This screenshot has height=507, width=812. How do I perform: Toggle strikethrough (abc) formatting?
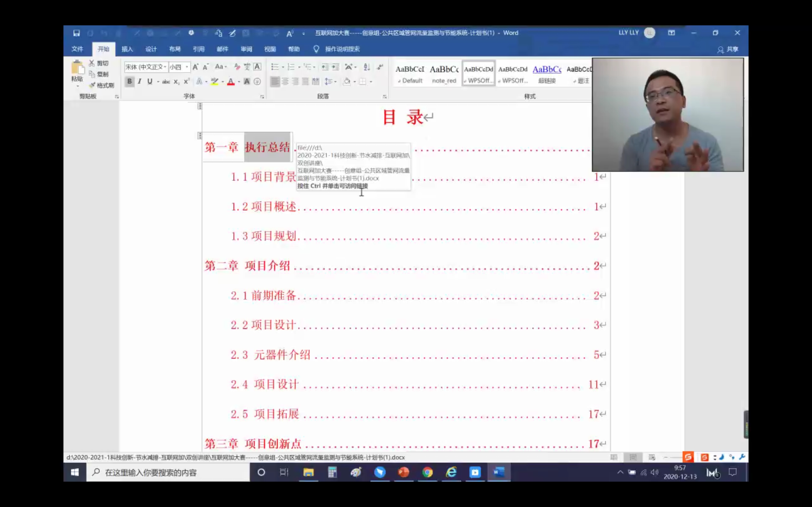point(166,81)
